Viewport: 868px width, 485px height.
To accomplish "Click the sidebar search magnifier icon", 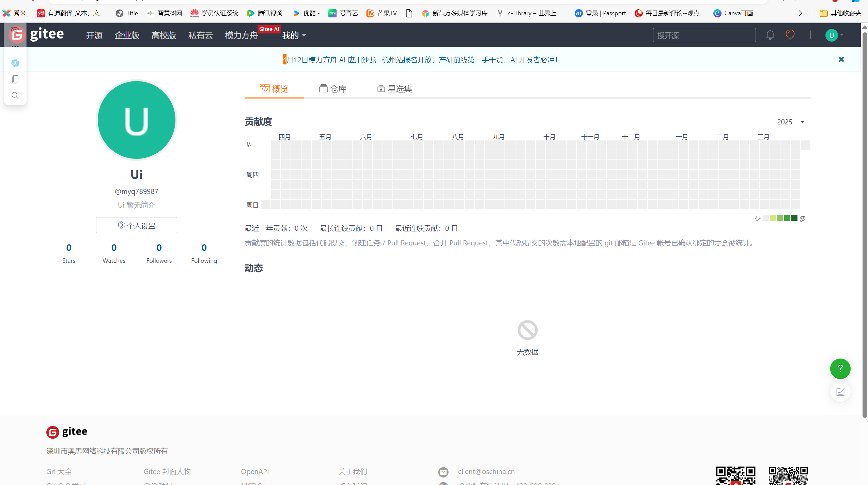I will [15, 95].
